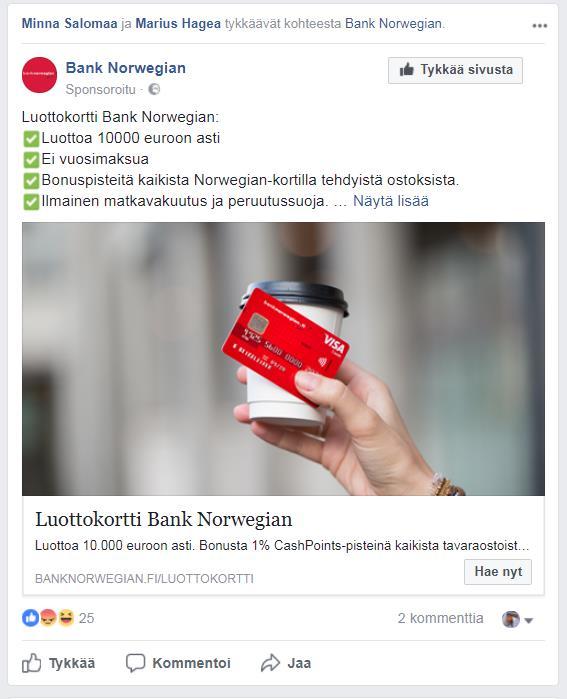567x699 pixels.
Task: Open the three-dot post options menu
Action: tap(539, 25)
